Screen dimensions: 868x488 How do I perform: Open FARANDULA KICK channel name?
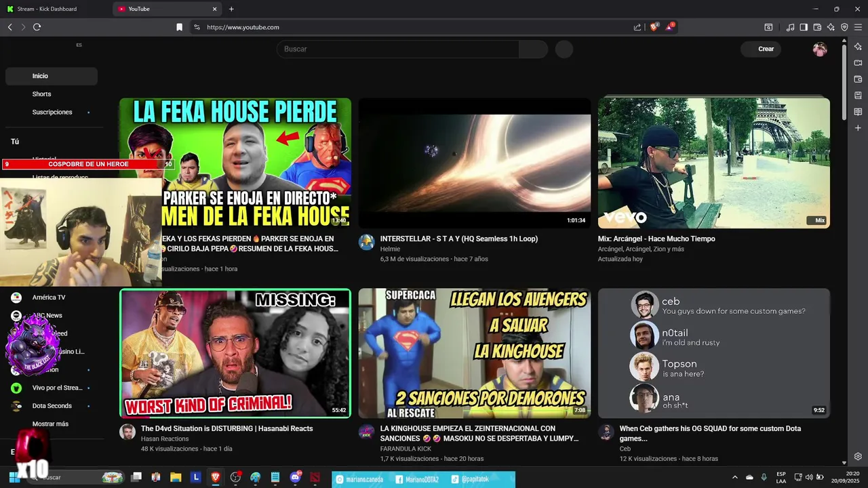406,449
